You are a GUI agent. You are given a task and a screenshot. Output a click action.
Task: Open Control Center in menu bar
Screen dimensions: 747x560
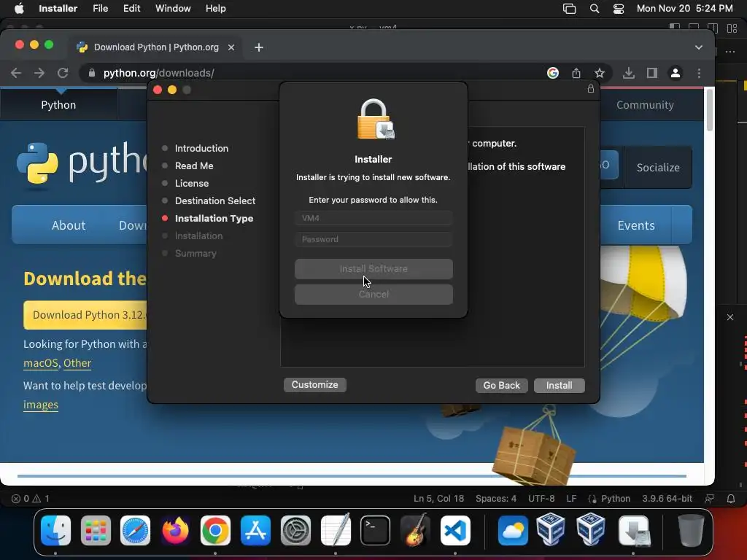[619, 9]
